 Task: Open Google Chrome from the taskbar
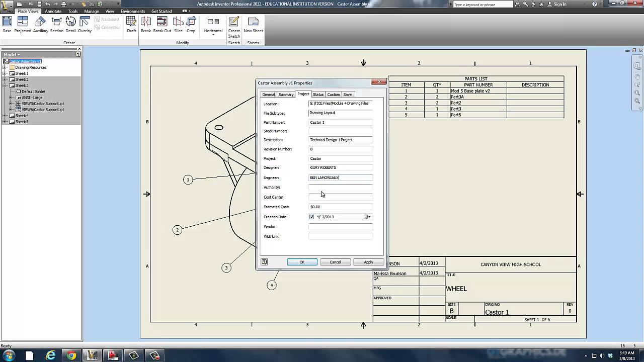click(x=71, y=355)
